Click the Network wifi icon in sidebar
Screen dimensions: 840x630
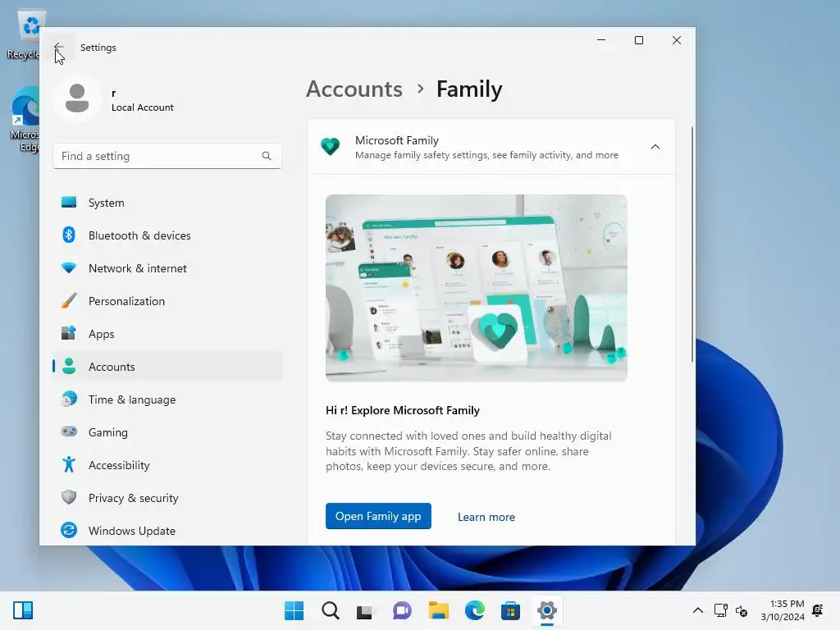click(x=69, y=268)
